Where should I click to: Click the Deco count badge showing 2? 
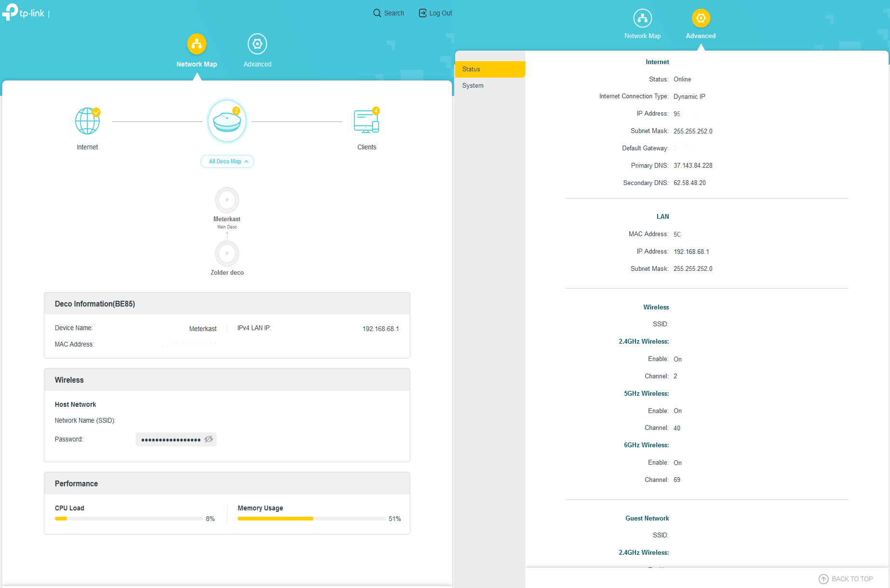236,111
